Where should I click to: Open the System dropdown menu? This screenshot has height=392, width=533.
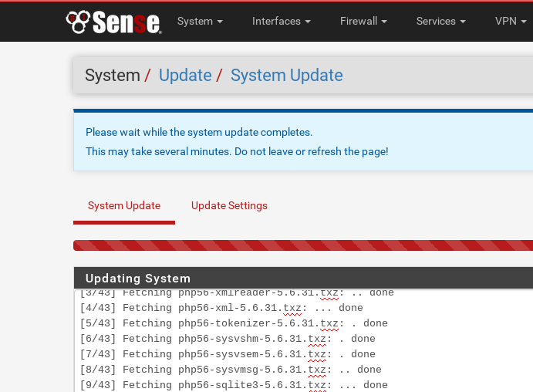[200, 21]
